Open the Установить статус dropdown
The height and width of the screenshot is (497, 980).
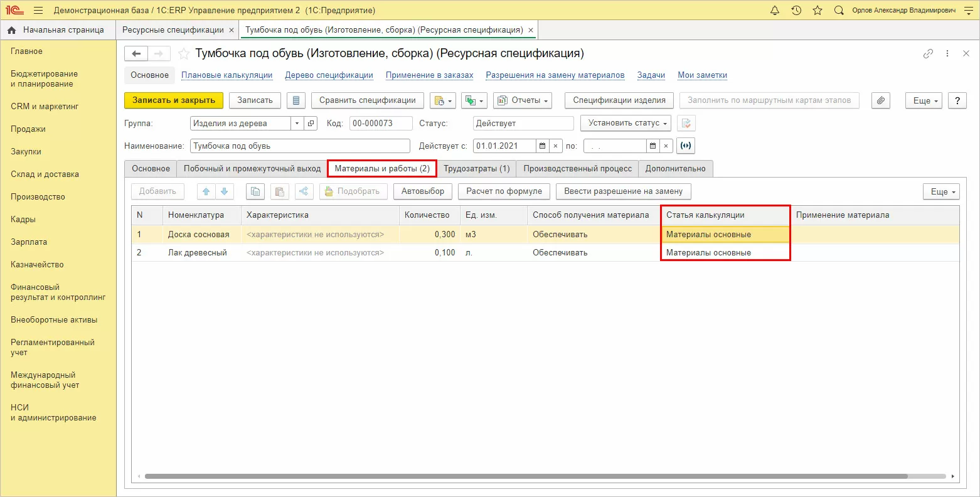[x=625, y=124]
